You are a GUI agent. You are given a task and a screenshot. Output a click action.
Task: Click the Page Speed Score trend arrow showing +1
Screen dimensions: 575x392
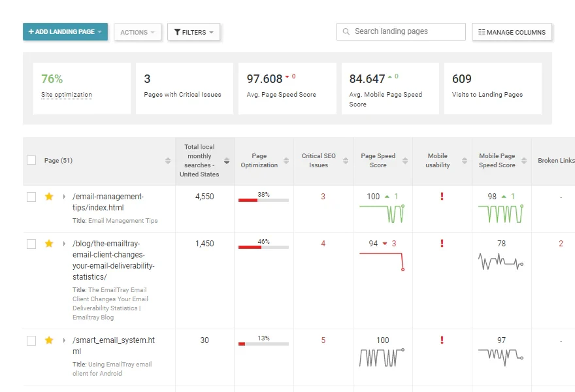386,196
